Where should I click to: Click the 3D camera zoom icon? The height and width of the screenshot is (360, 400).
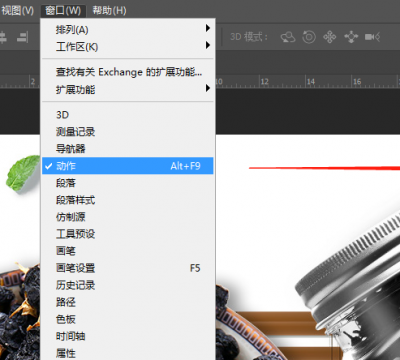(372, 37)
